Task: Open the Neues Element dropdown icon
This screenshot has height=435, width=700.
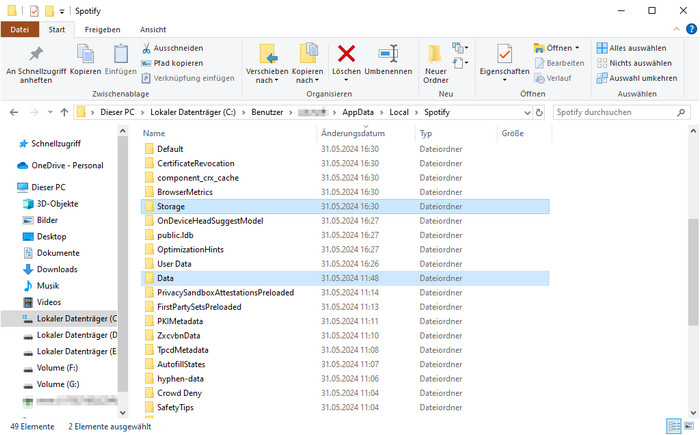Action: click(460, 47)
